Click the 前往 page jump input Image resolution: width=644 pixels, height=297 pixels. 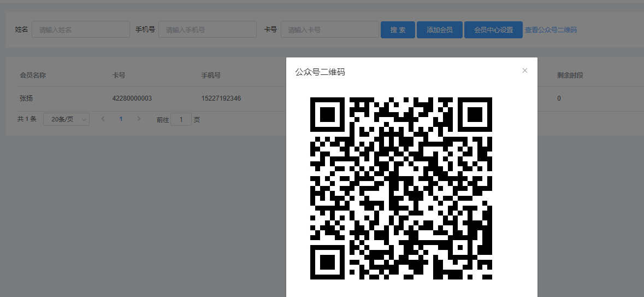click(181, 119)
